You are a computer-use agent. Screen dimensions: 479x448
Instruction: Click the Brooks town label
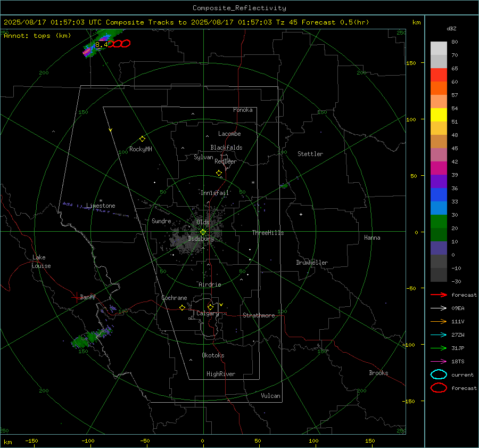(378, 373)
